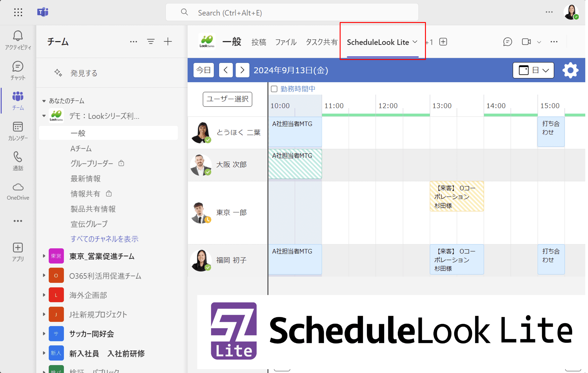Open the channel conversation chat bubble icon

tap(507, 42)
